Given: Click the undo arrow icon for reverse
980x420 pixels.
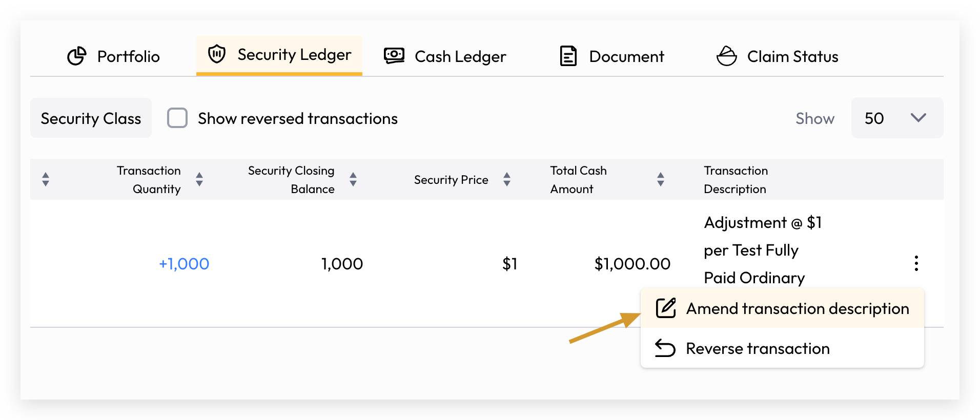Looking at the screenshot, I should pos(665,348).
